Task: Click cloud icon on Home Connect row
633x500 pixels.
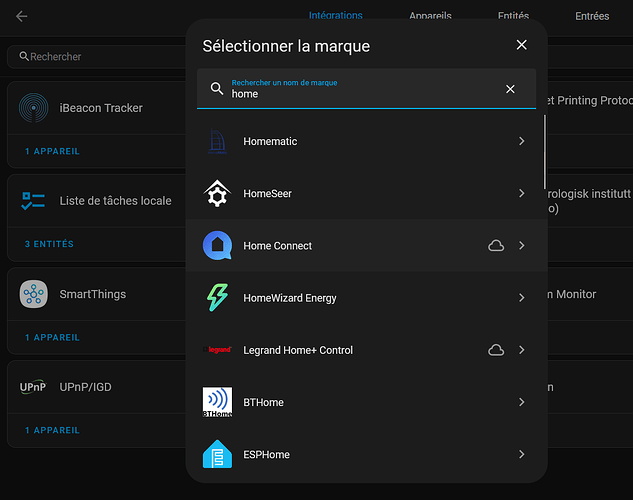Action: pos(496,245)
